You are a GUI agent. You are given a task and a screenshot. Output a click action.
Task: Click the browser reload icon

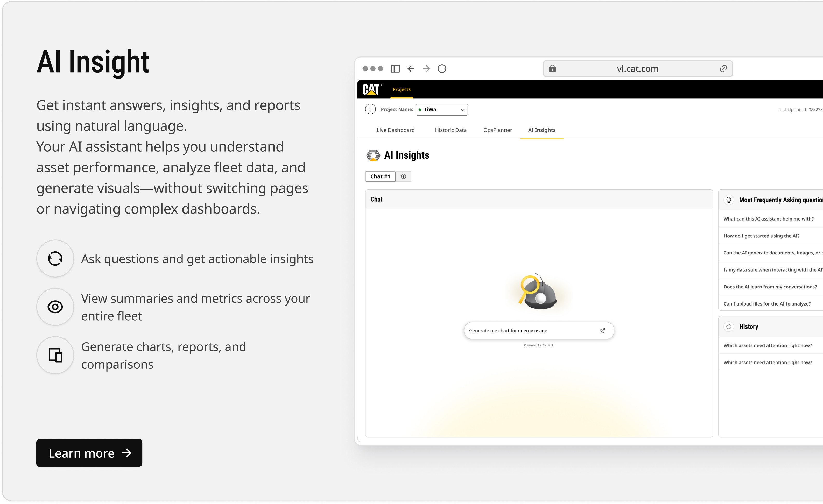[x=442, y=68]
